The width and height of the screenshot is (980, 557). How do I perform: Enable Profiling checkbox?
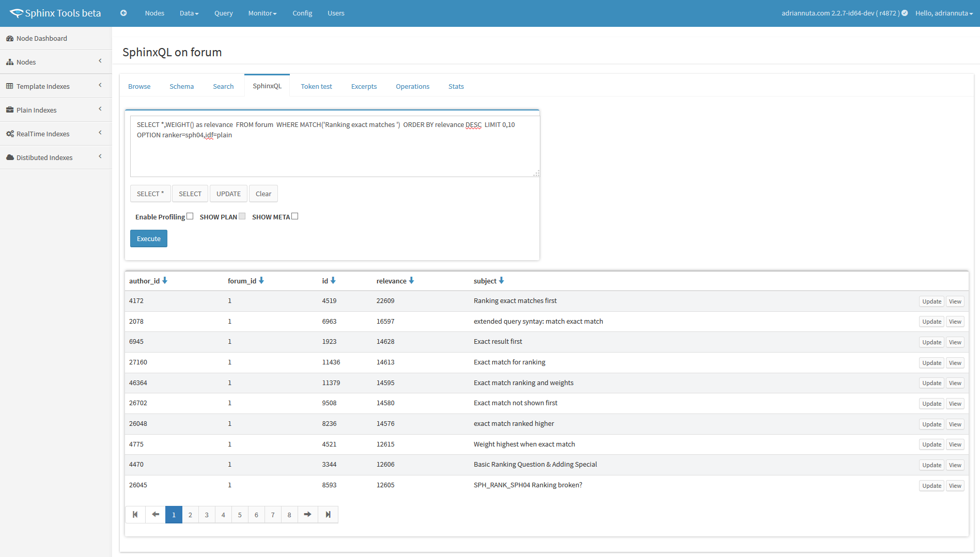(x=190, y=216)
